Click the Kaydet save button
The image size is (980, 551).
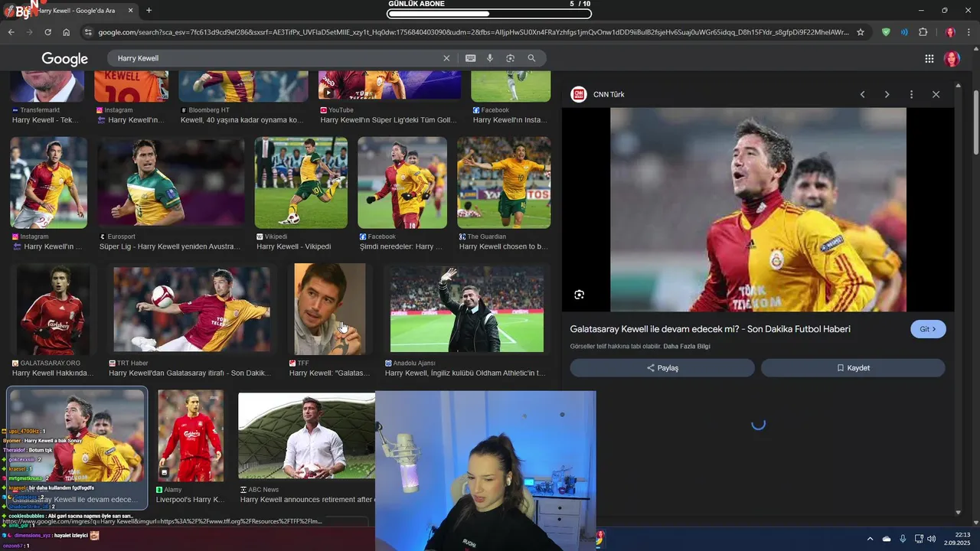pos(853,368)
